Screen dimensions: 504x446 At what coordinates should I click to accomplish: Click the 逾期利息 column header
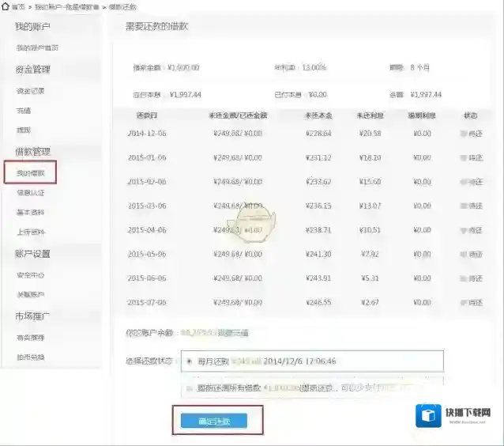pyautogui.click(x=422, y=115)
